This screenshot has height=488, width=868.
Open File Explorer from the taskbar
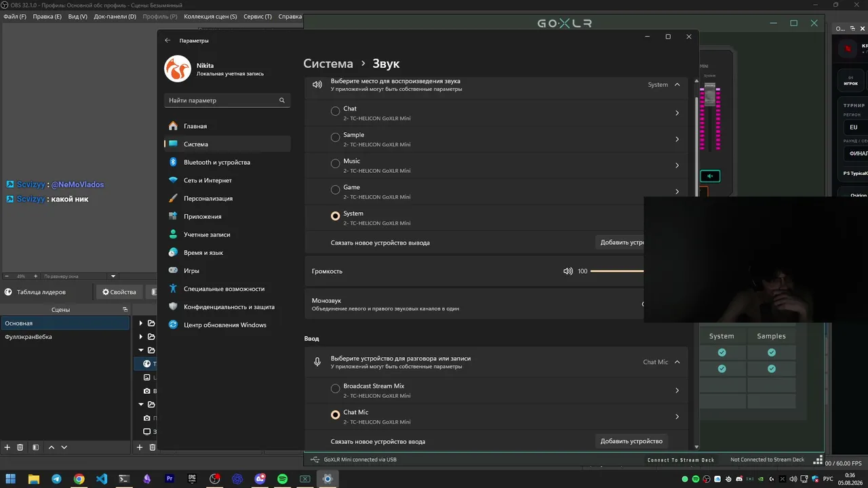pos(34,479)
